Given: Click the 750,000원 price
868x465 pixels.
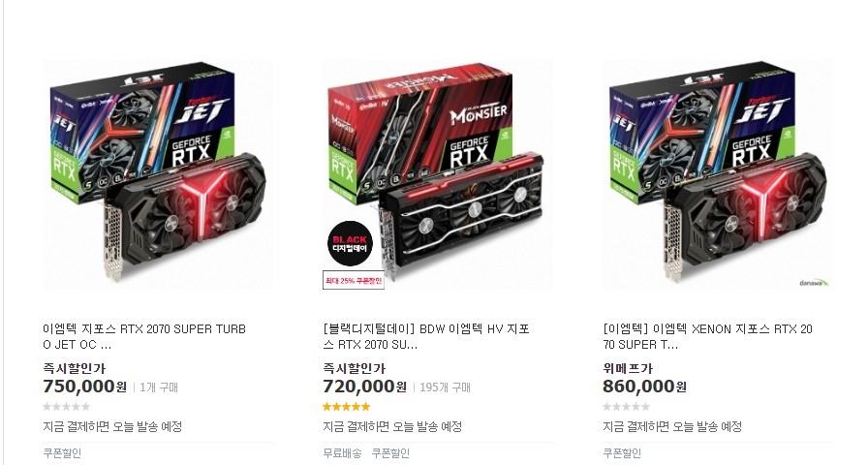Looking at the screenshot, I should click(x=84, y=387).
